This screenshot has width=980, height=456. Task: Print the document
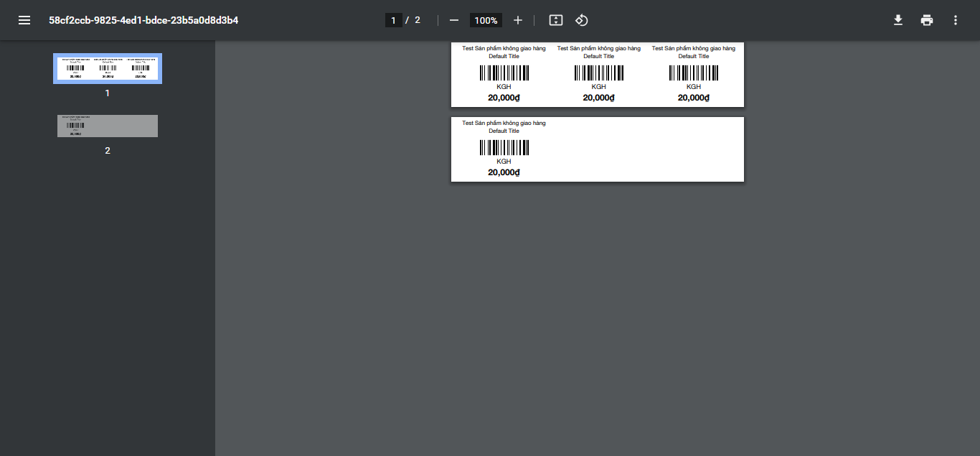(927, 20)
